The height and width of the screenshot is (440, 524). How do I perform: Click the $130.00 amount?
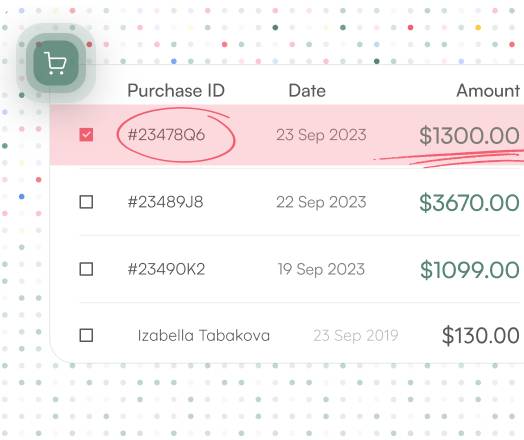(x=481, y=335)
